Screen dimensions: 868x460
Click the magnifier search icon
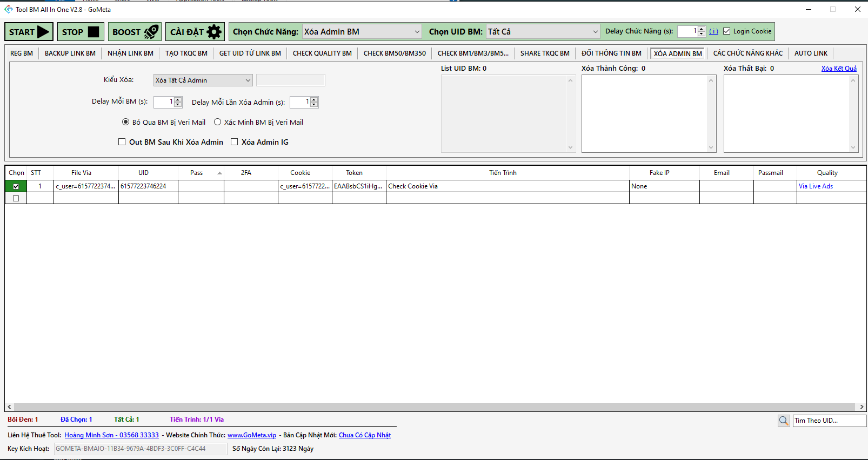click(x=784, y=421)
